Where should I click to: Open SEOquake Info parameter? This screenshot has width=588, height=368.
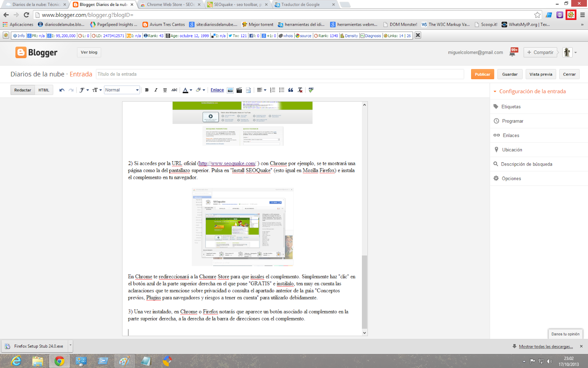[19, 36]
